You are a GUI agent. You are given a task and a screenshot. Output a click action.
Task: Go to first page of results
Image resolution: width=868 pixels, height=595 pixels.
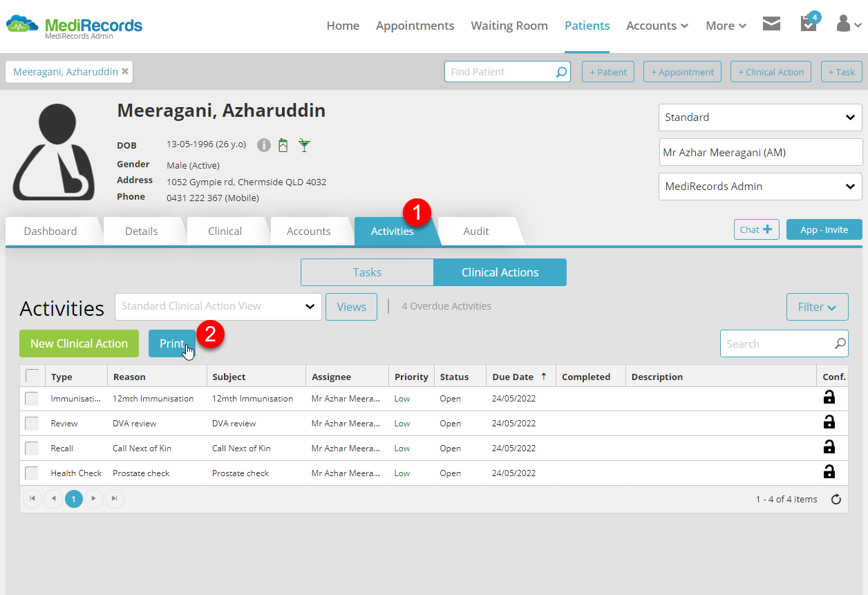(32, 498)
